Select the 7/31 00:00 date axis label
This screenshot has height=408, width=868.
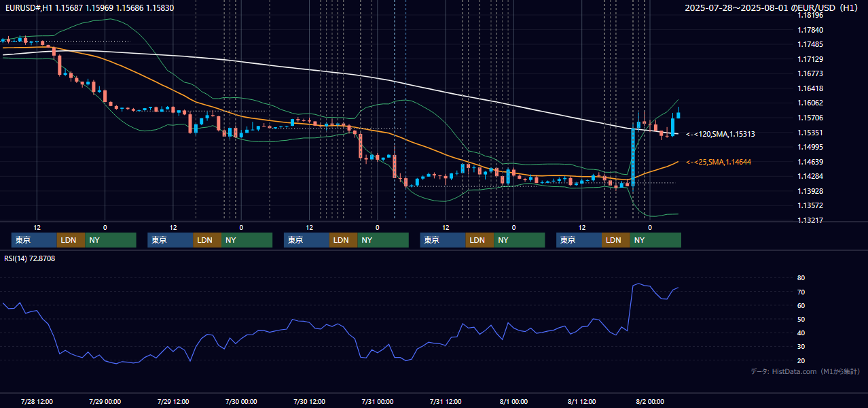[x=377, y=401]
